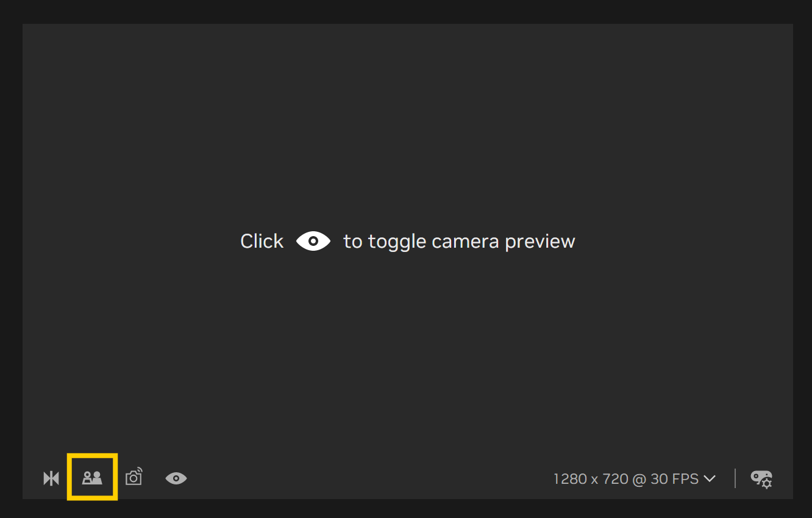Click the settings gear icon at bottom right
The width and height of the screenshot is (812, 518).
click(761, 479)
